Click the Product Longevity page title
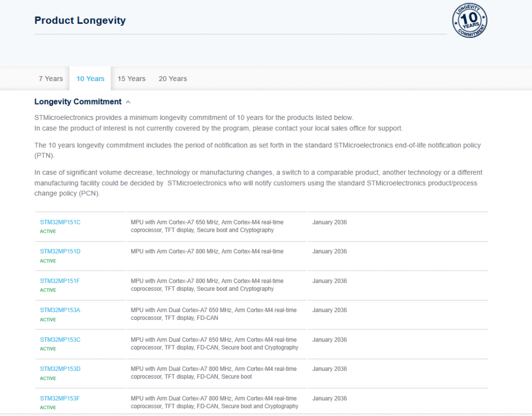Image resolution: width=532 pixels, height=416 pixels. pyautogui.click(x=80, y=21)
